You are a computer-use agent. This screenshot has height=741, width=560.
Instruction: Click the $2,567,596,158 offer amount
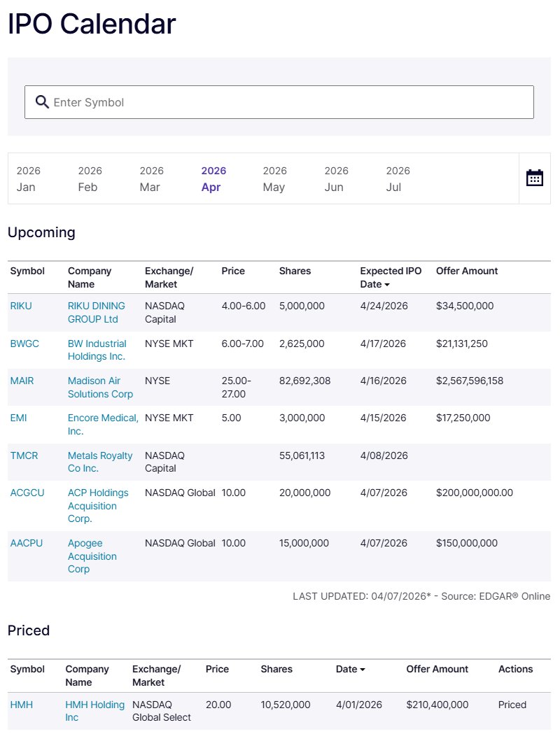pyautogui.click(x=470, y=381)
